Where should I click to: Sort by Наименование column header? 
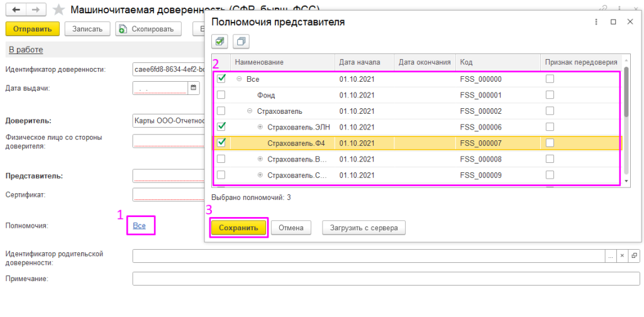[x=259, y=62]
